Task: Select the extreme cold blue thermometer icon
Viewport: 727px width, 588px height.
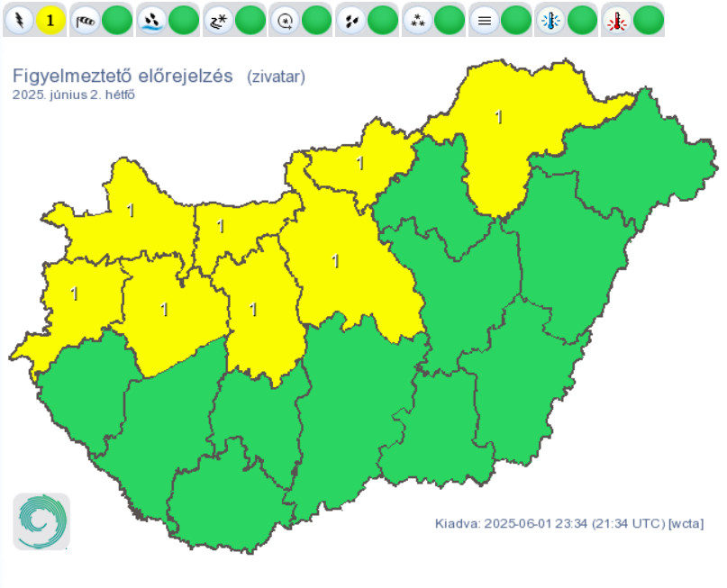Action: point(551,19)
